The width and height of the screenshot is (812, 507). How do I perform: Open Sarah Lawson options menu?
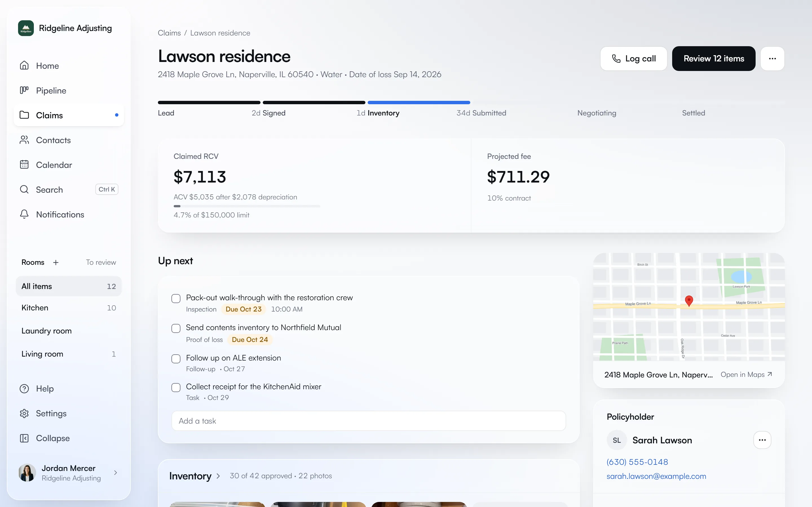pos(762,440)
